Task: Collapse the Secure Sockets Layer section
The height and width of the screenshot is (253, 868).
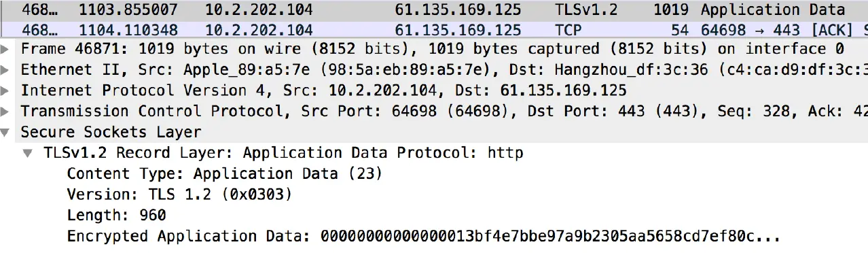Action: [5, 132]
